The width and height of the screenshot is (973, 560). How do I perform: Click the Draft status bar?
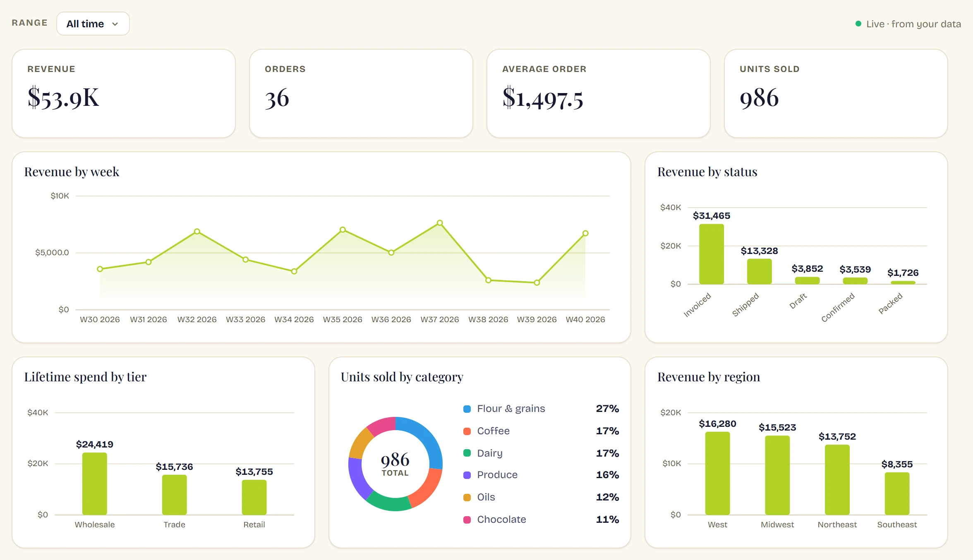click(x=807, y=280)
